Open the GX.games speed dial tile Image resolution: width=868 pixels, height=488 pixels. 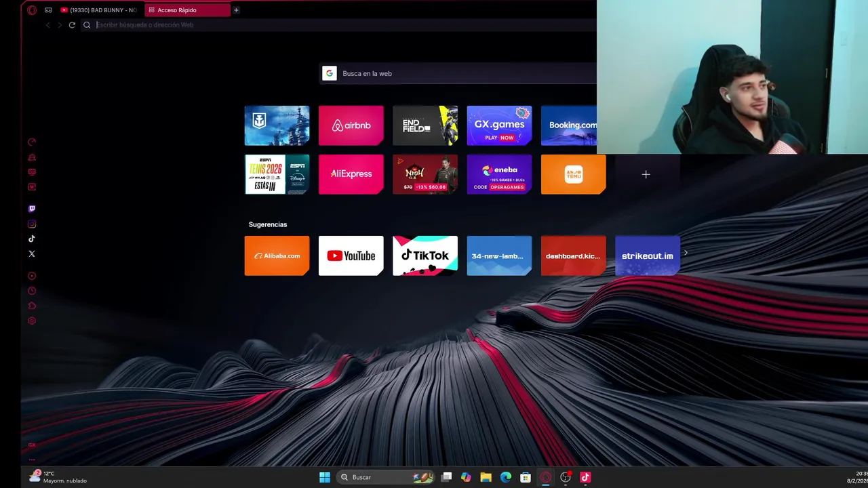(x=499, y=125)
